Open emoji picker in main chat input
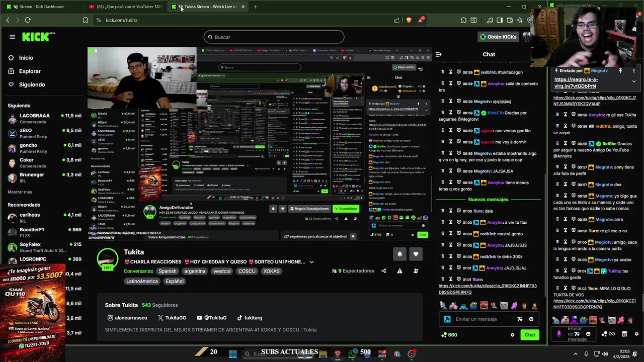 tap(531, 319)
